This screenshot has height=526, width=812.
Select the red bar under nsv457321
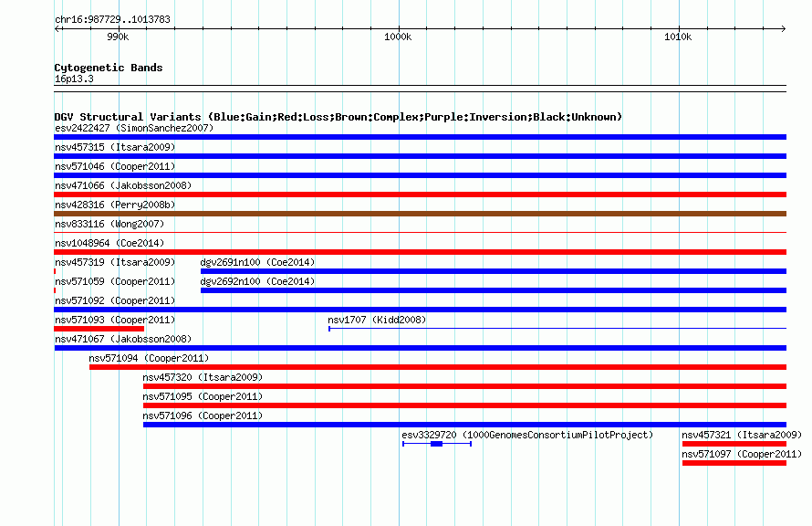(x=734, y=444)
